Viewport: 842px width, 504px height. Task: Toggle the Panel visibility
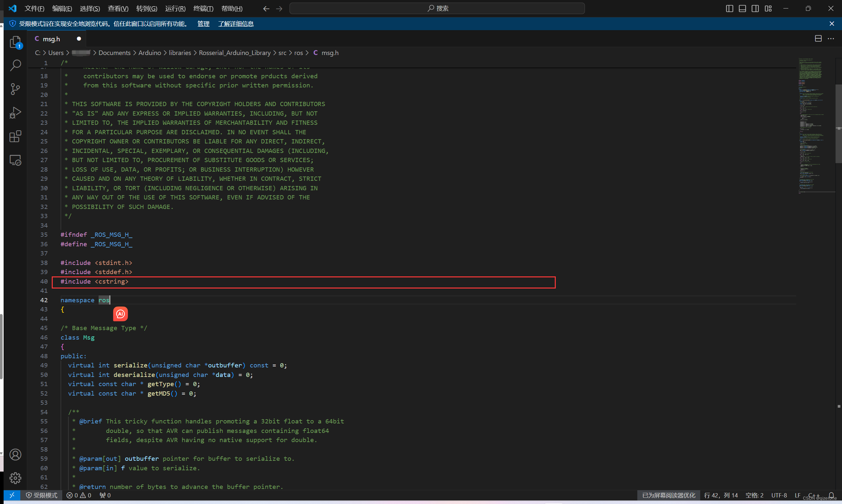click(x=742, y=8)
